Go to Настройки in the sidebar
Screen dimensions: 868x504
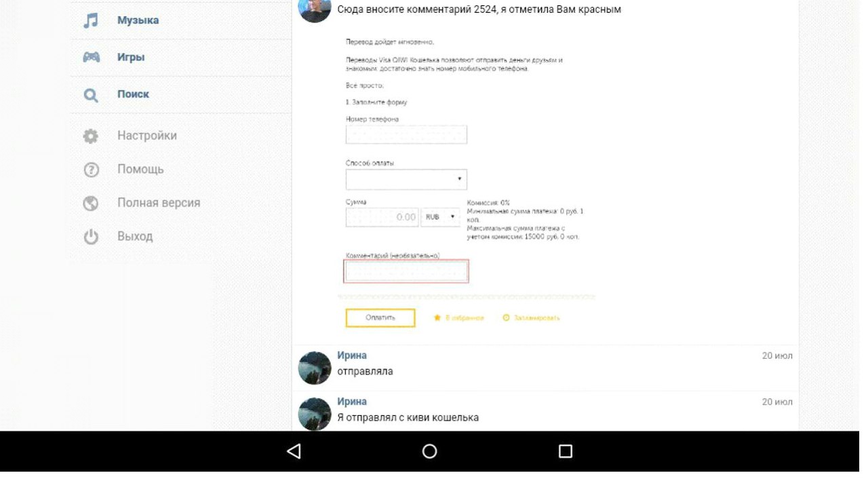[146, 136]
